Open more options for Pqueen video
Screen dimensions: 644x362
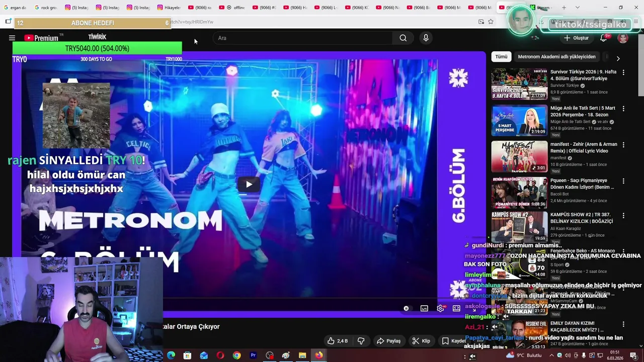point(623,181)
